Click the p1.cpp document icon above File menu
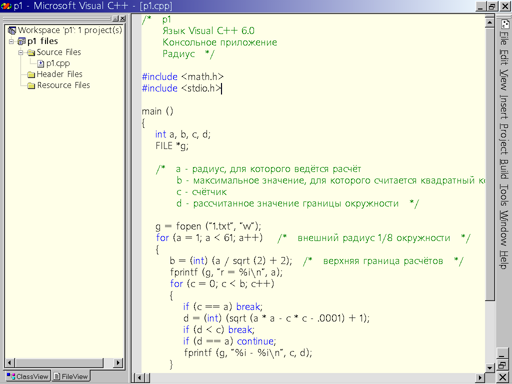The width and height of the screenshot is (512, 384). pos(505,24)
